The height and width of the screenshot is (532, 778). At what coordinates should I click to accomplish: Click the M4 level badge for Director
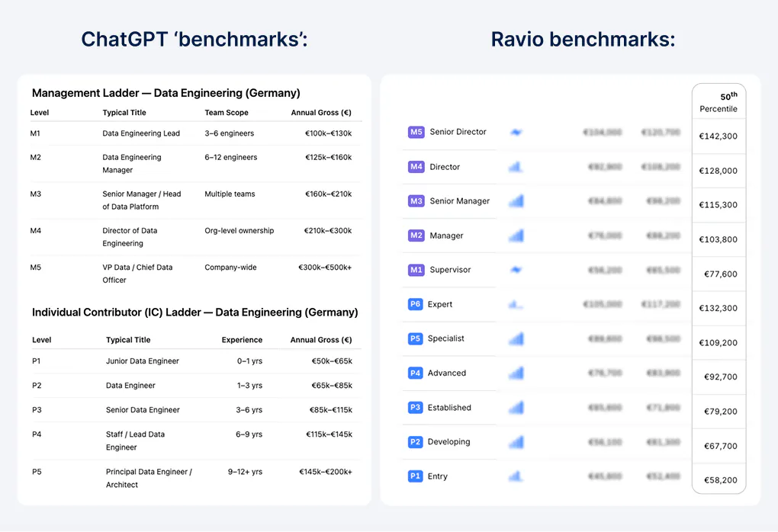pyautogui.click(x=416, y=167)
